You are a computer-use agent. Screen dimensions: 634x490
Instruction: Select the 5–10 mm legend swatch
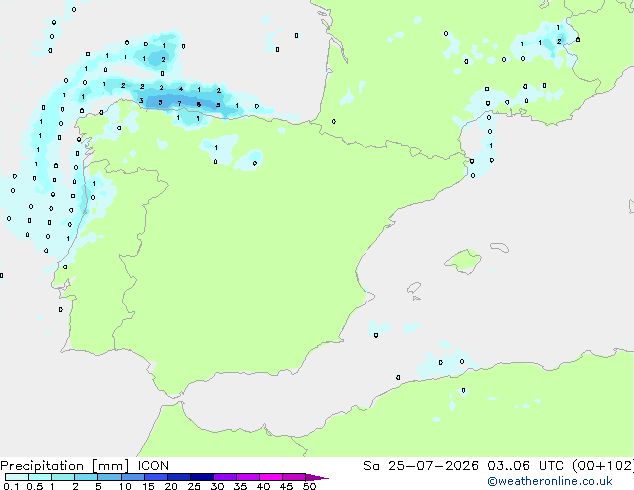(109, 477)
